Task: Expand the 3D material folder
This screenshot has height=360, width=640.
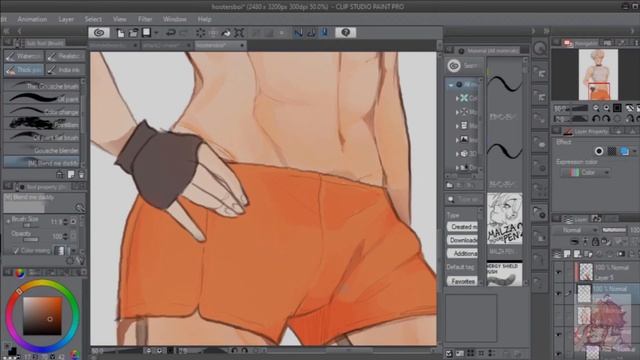Action: [x=457, y=154]
